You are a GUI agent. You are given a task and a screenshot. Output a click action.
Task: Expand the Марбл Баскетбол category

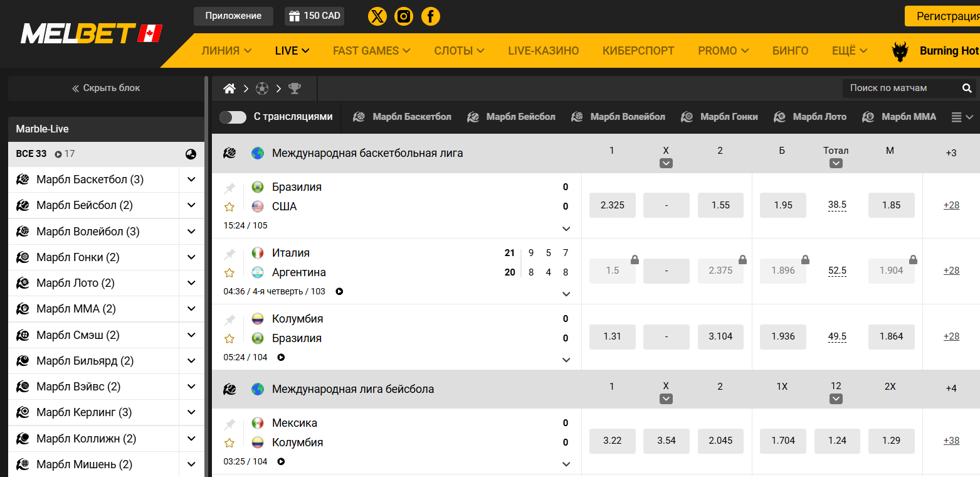pyautogui.click(x=191, y=180)
